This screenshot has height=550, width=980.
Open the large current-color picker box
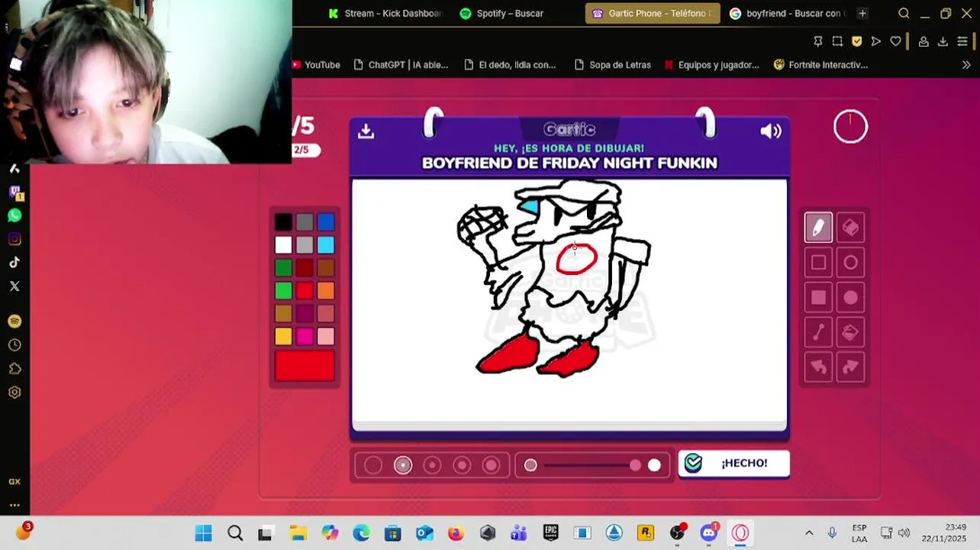[x=305, y=366]
